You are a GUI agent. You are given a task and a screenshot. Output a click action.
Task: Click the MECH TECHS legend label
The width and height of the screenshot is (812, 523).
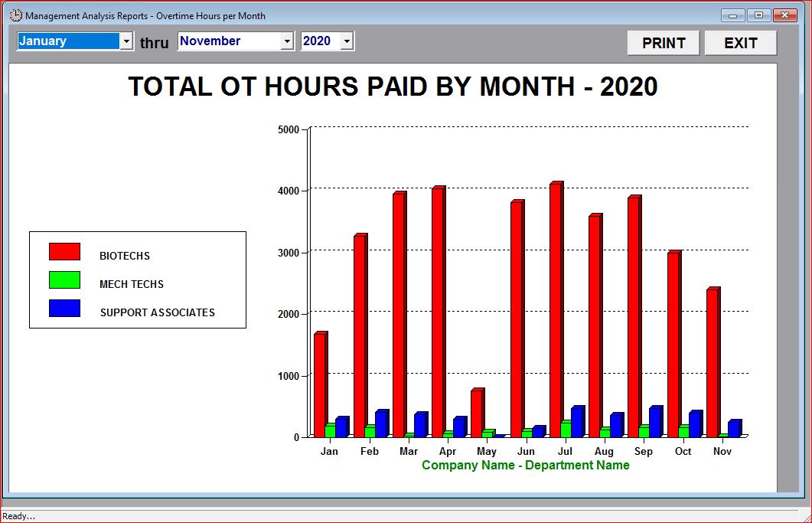click(132, 284)
